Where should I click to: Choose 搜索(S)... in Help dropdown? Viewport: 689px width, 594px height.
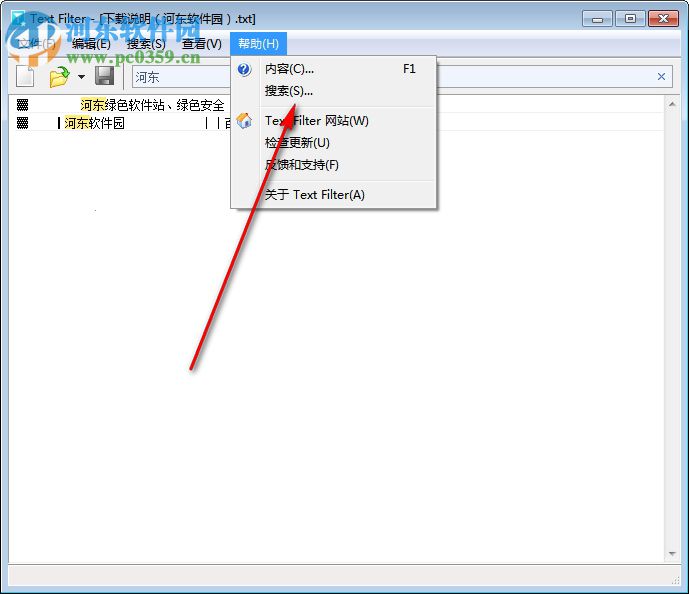point(334,91)
